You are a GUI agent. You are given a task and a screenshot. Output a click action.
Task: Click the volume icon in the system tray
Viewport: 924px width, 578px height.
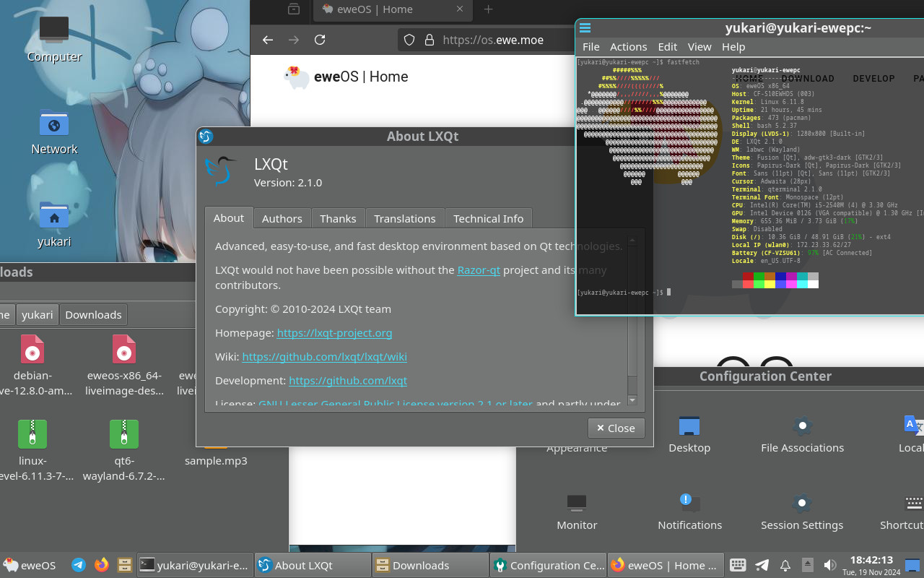click(829, 565)
